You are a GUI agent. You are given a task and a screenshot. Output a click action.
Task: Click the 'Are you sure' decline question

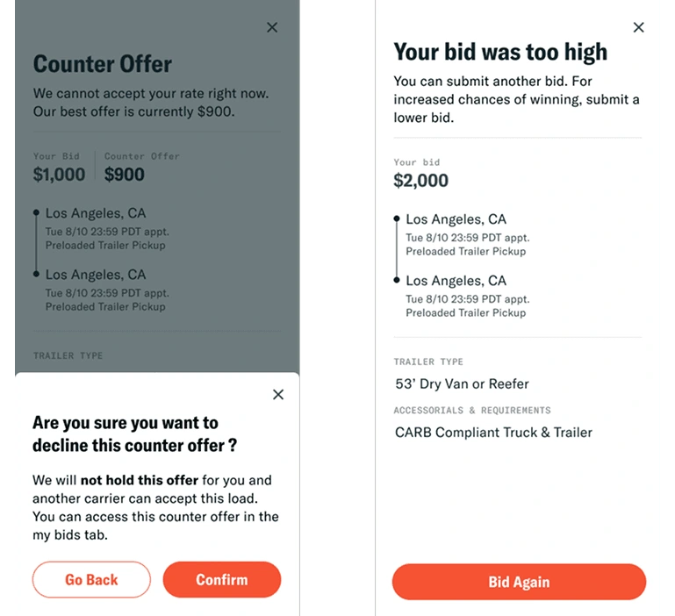pyautogui.click(x=134, y=433)
